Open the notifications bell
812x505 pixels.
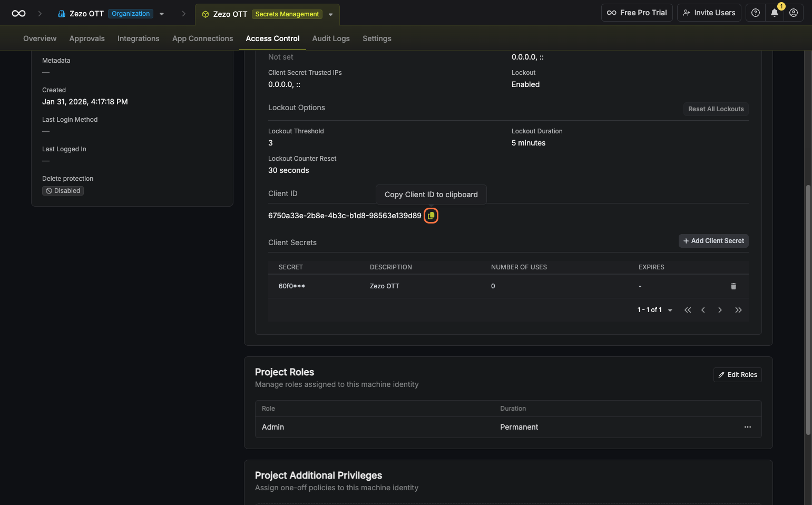(774, 13)
